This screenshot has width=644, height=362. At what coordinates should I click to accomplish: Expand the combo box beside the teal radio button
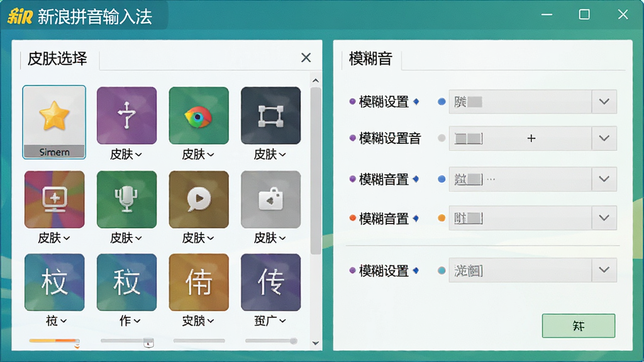533,270
